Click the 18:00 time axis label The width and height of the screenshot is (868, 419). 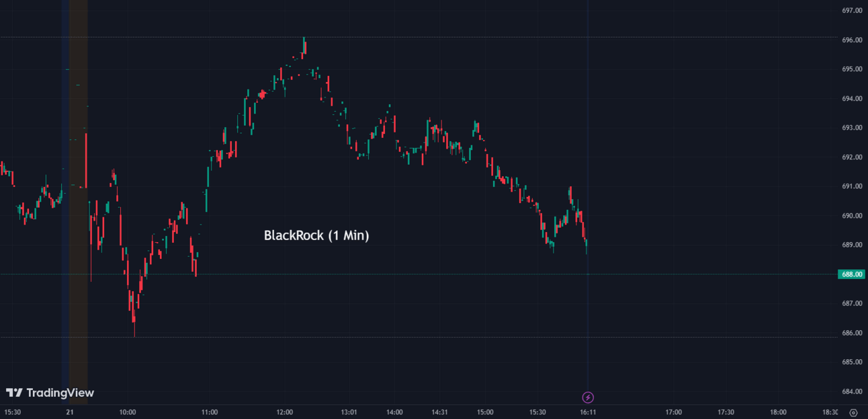[778, 412]
